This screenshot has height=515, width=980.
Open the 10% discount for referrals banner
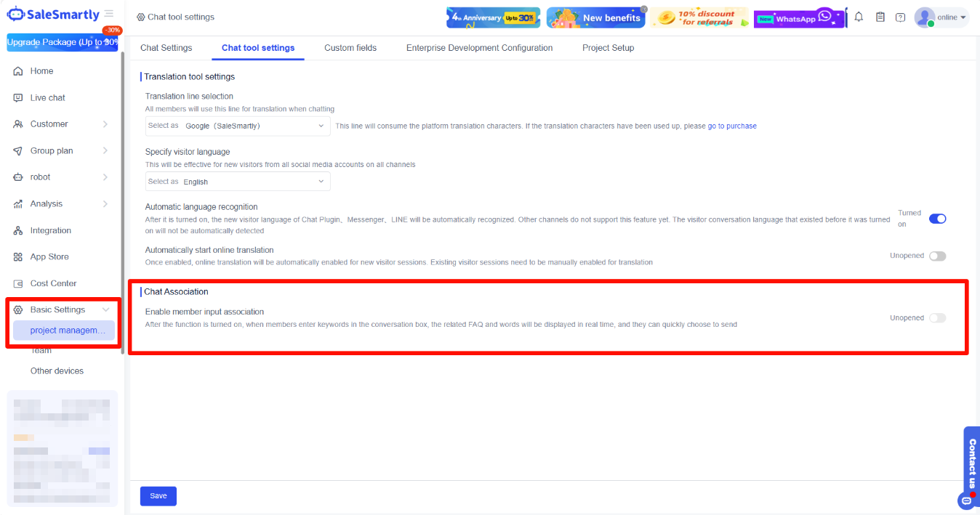tap(699, 17)
